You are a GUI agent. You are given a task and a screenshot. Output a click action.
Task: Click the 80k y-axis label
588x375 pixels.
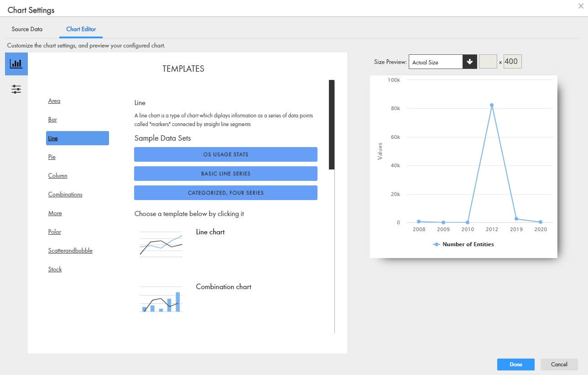click(x=395, y=109)
